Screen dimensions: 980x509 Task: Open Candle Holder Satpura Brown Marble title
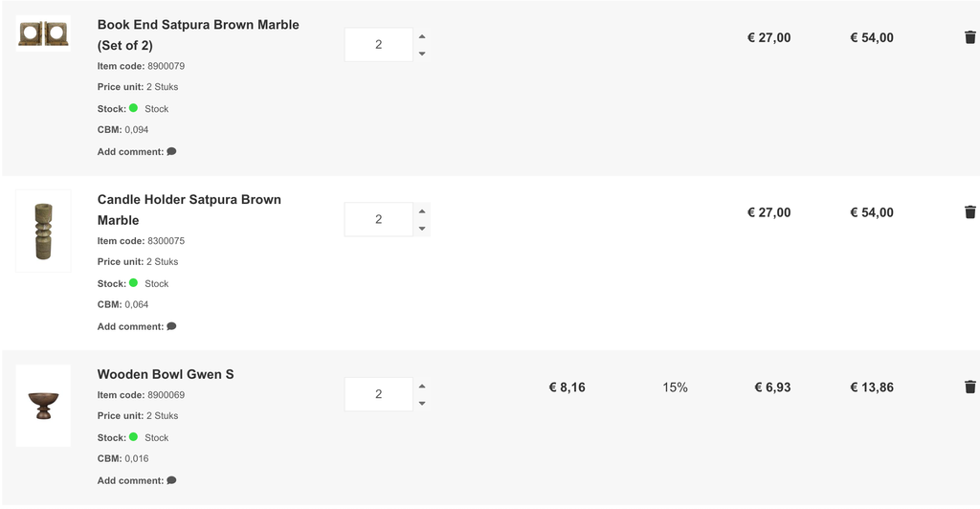coord(189,210)
